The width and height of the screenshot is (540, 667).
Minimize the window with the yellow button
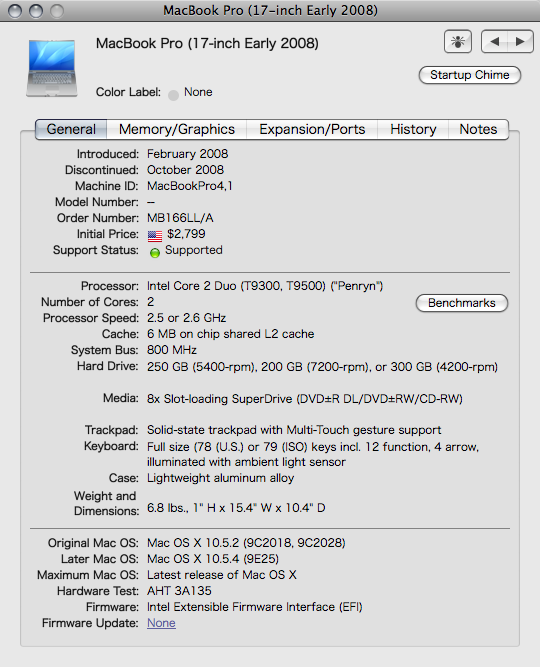click(x=36, y=11)
